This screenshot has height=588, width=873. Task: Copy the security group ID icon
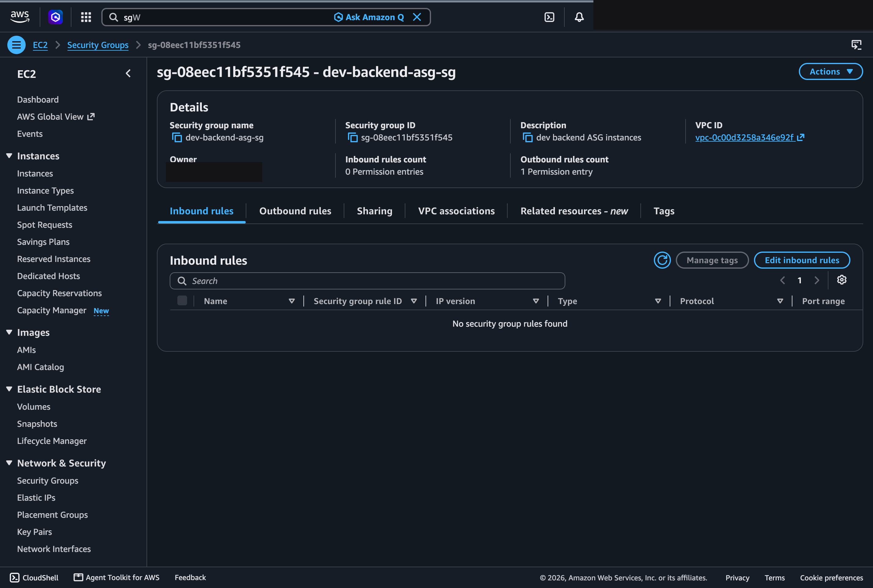click(x=352, y=138)
